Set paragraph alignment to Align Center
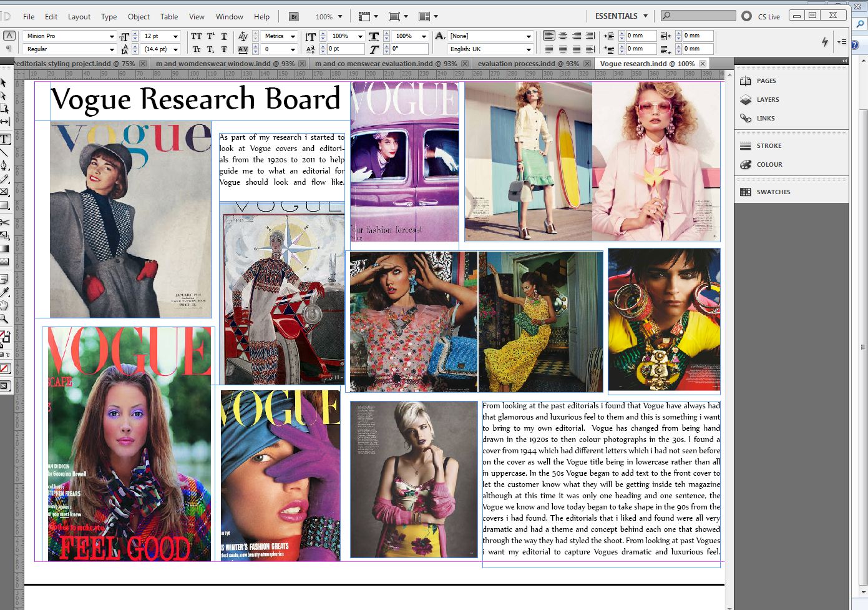This screenshot has height=610, width=868. pyautogui.click(x=563, y=36)
